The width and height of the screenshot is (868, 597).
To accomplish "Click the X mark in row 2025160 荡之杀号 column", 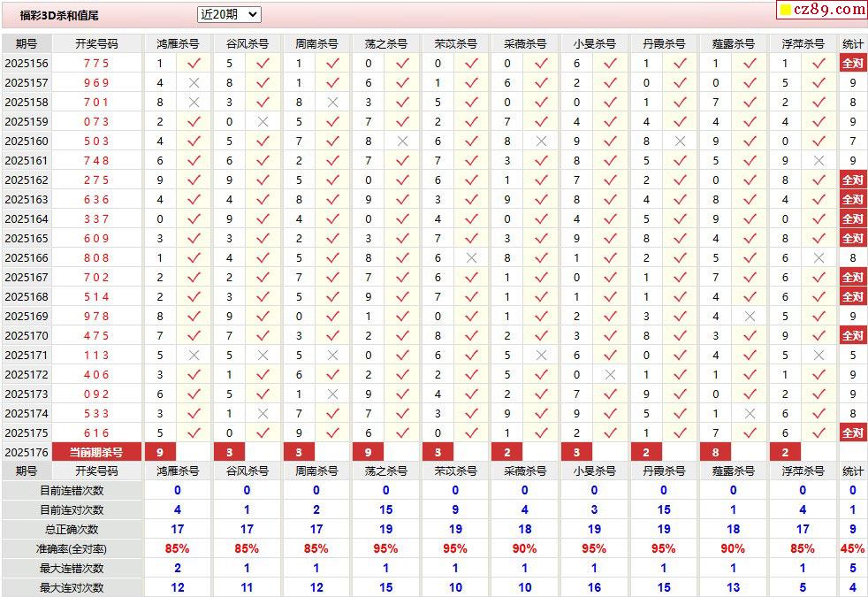I will click(x=402, y=142).
